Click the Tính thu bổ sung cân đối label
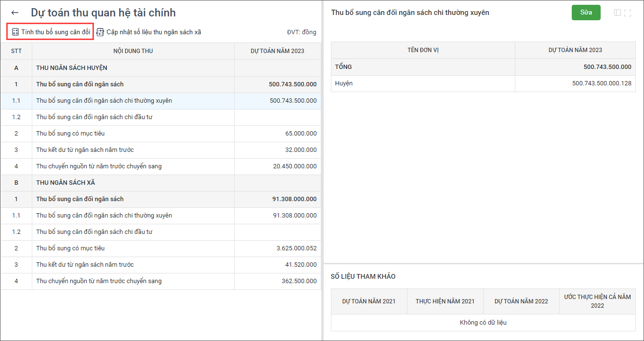The image size is (644, 341). click(x=55, y=32)
